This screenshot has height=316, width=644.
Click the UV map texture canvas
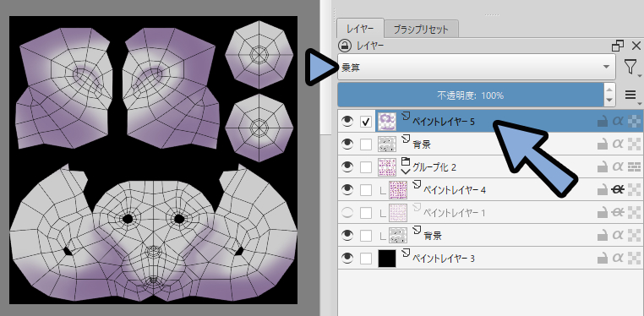coord(153,160)
